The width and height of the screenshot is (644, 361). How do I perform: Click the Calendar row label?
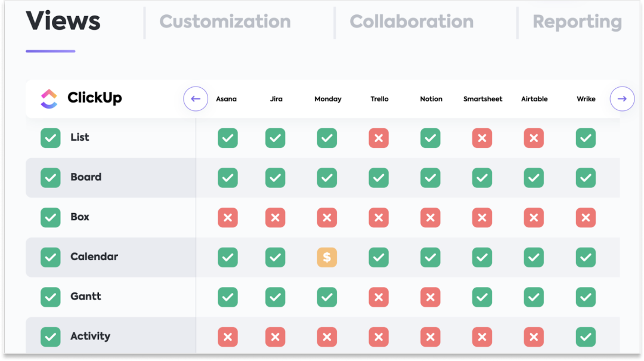[x=94, y=257]
